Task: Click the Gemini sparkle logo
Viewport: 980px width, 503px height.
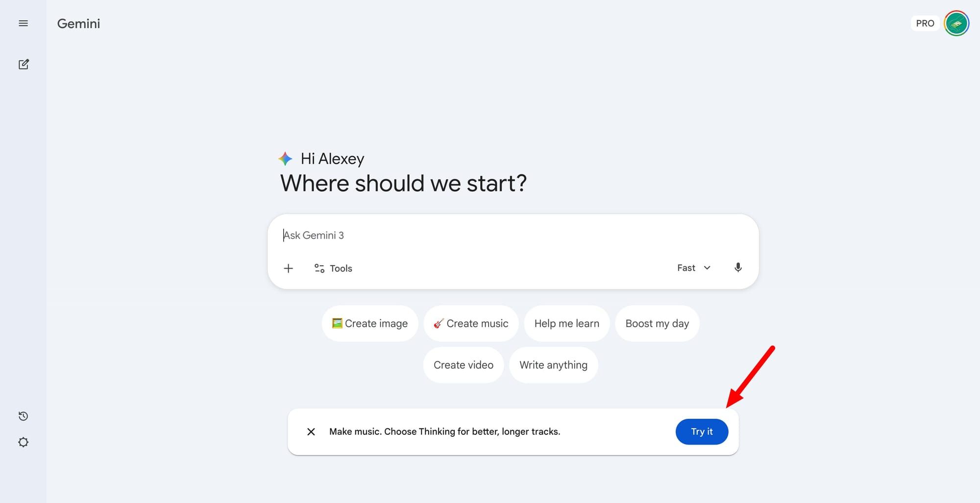Action: (x=285, y=159)
